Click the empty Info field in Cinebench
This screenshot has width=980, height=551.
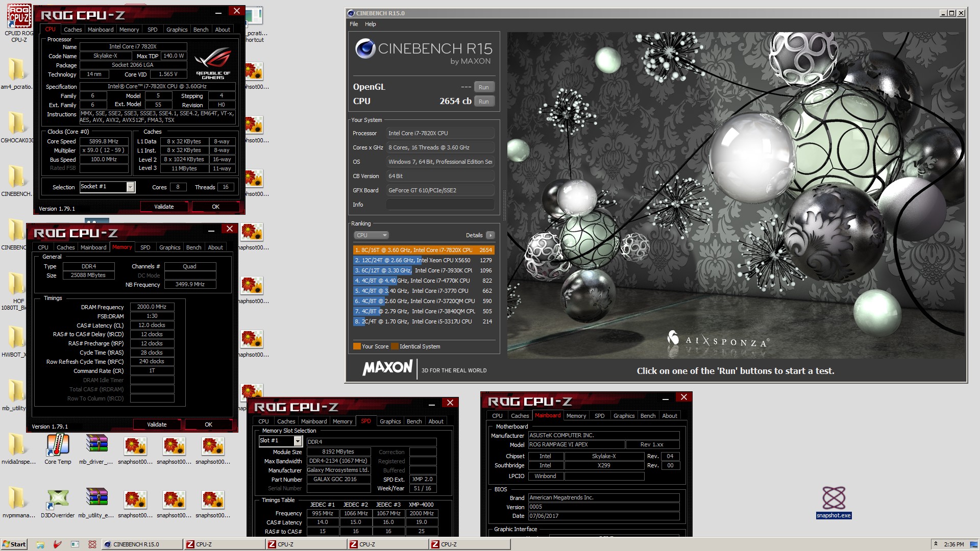click(440, 205)
